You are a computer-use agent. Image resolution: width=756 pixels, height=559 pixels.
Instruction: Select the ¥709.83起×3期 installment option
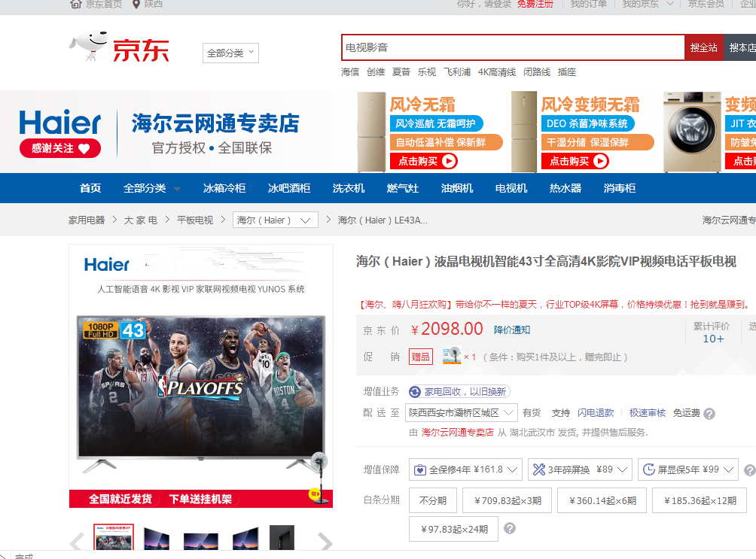pos(508,500)
